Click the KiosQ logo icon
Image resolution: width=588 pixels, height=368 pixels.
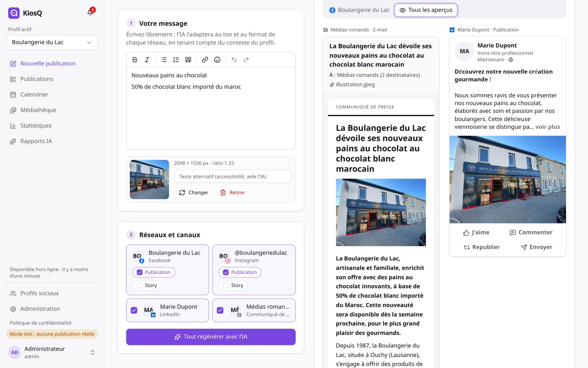[x=14, y=13]
